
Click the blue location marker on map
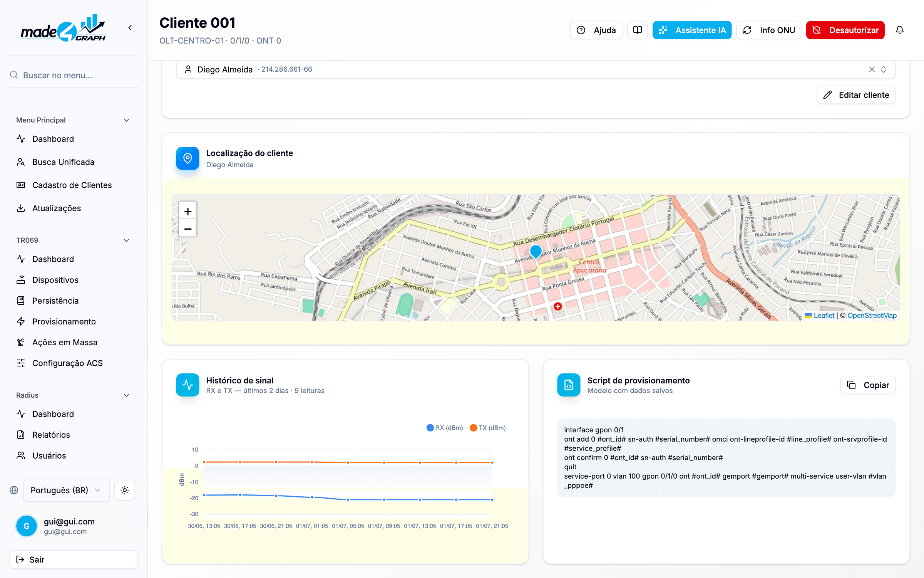click(536, 252)
